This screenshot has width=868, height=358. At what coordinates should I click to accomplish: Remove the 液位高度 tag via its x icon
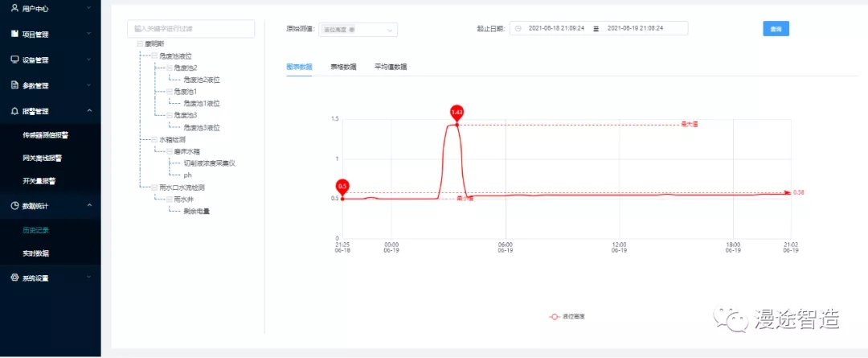click(x=351, y=30)
